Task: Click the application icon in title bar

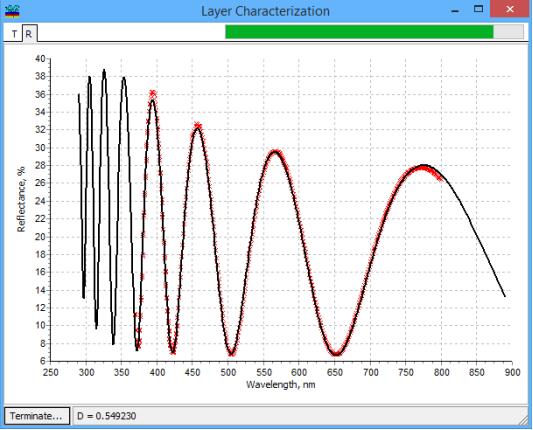Action: pos(12,11)
